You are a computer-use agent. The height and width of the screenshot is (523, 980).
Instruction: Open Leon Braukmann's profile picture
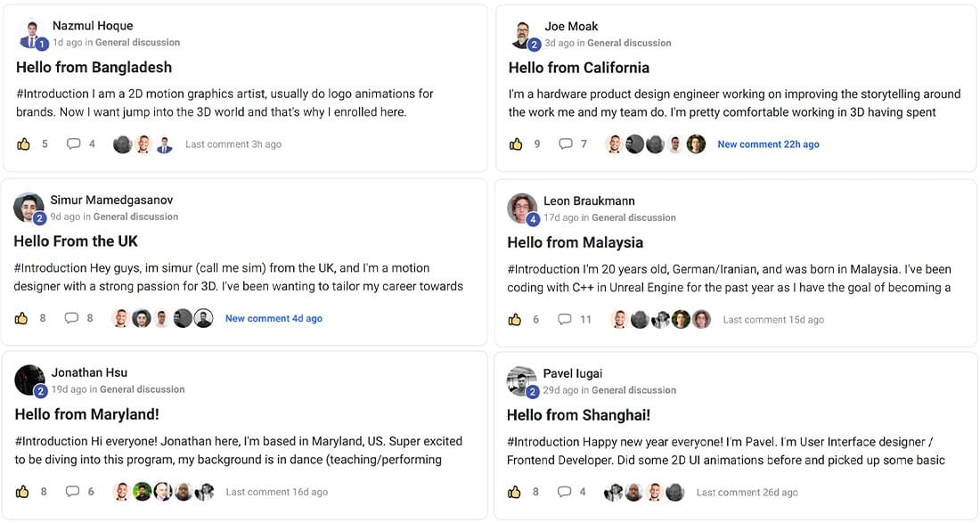point(522,208)
